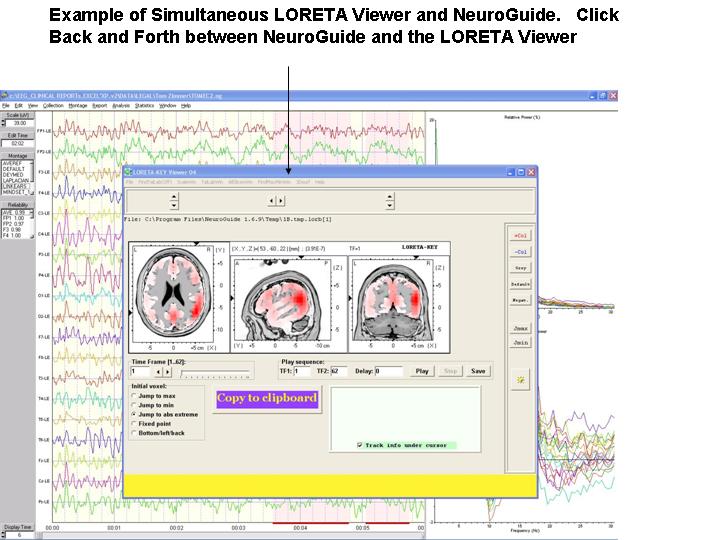Image resolution: width=720 pixels, height=540 pixels.
Task: Select DEYMED in the Montage list
Action: 14,175
